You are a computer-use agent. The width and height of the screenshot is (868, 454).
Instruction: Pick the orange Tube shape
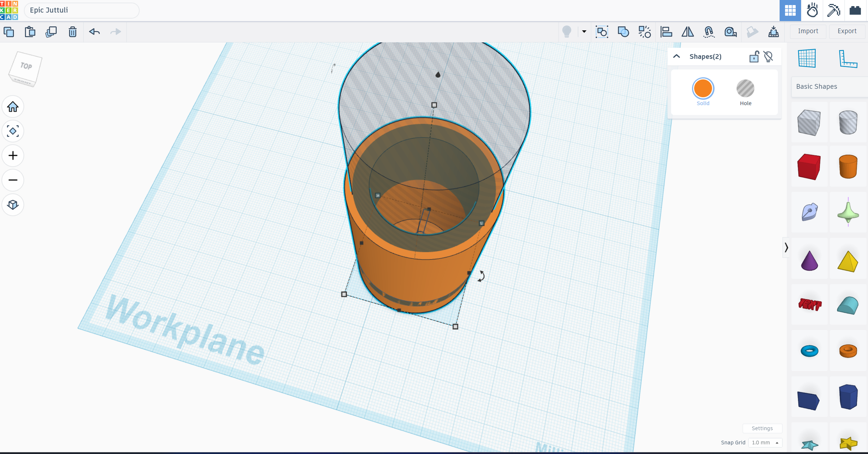pos(848,351)
